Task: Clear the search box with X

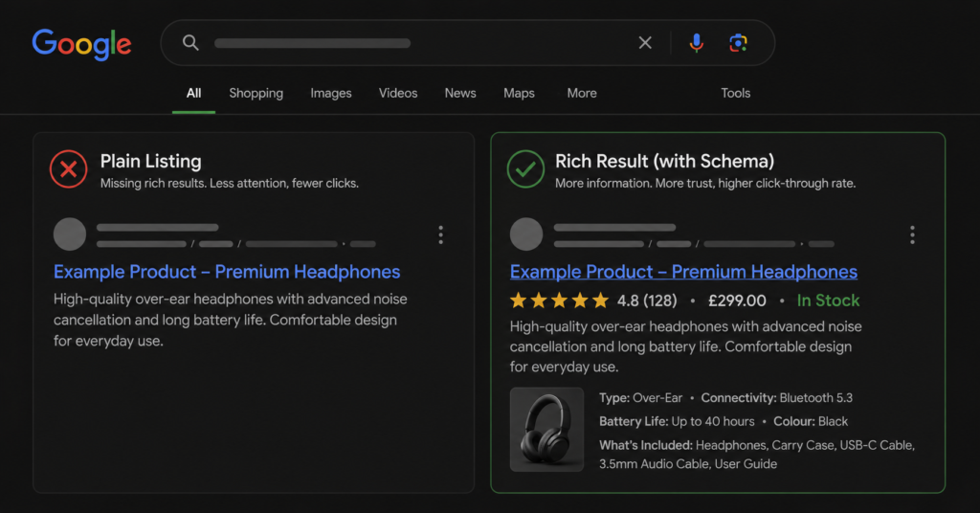Action: tap(645, 42)
